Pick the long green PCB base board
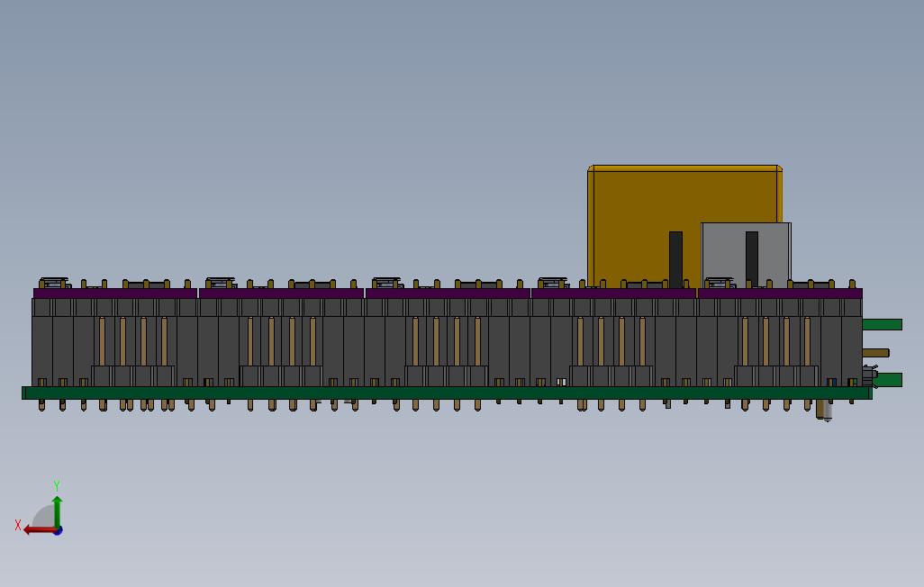The height and width of the screenshot is (587, 924). tap(447, 393)
